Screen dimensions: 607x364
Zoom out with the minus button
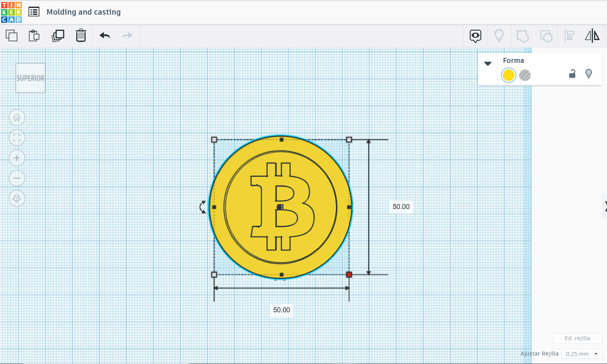pyautogui.click(x=17, y=178)
